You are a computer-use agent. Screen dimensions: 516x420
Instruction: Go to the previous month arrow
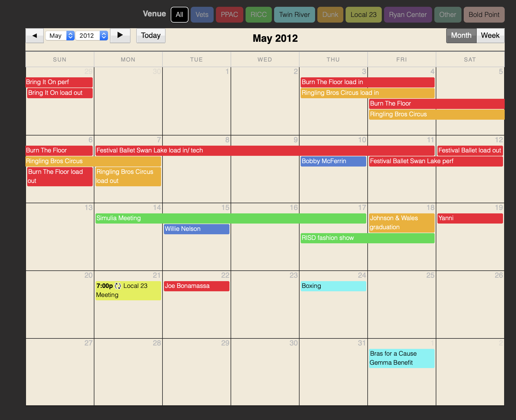tap(35, 36)
